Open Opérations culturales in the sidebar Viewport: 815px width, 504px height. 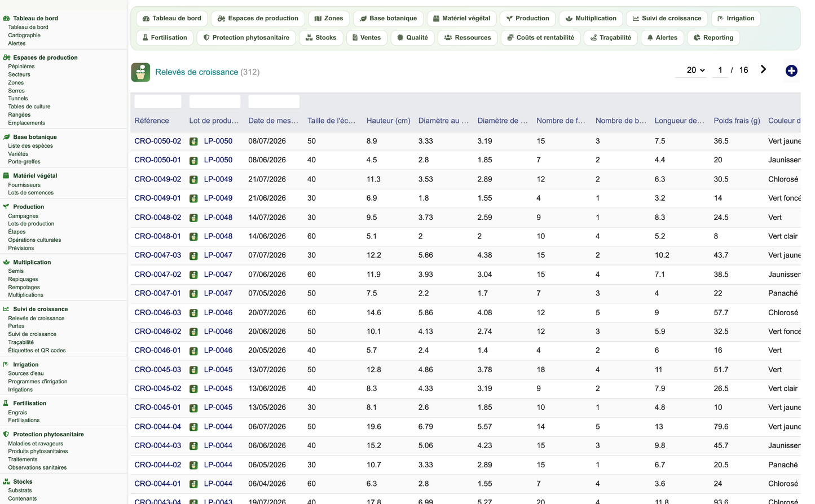[x=34, y=240]
